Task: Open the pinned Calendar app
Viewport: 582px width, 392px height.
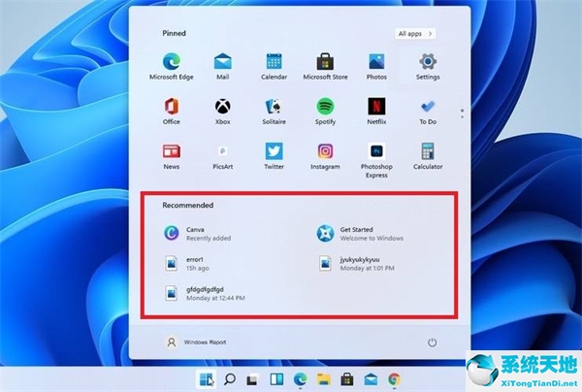Action: click(274, 66)
